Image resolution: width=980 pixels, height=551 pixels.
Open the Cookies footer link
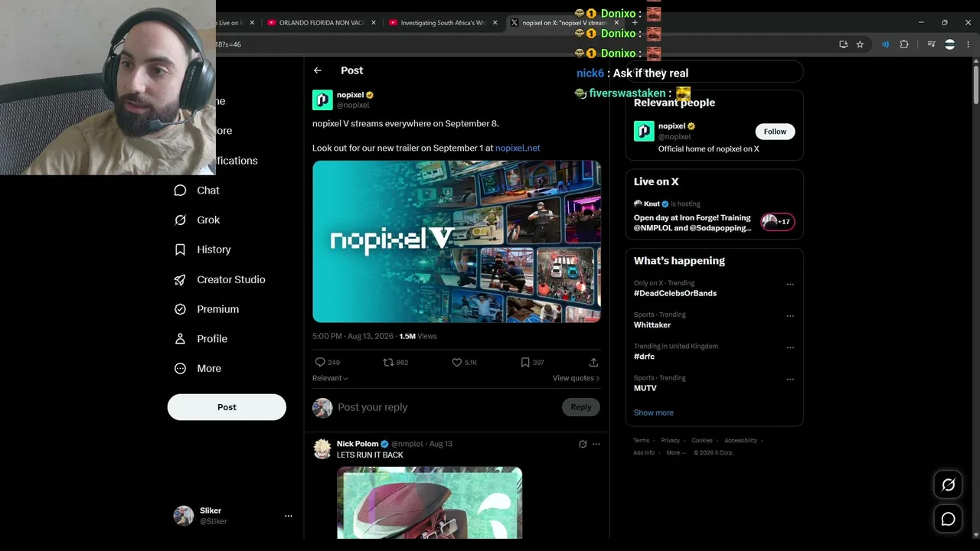click(x=702, y=441)
